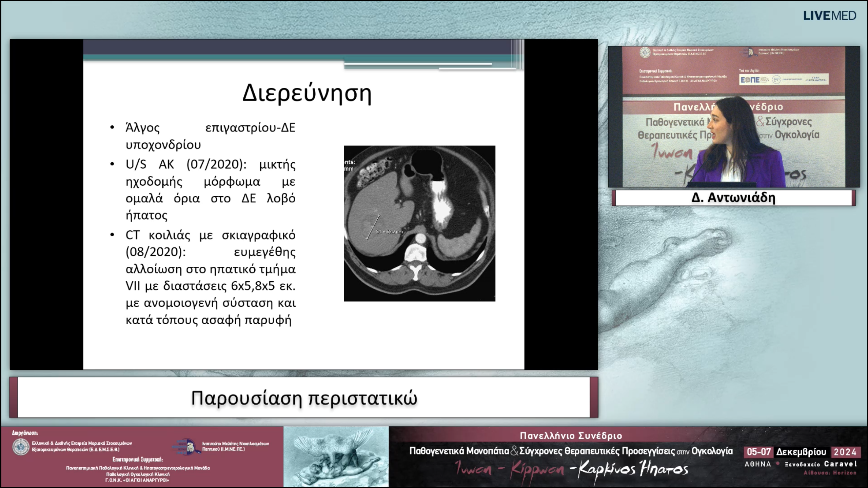Screen dimensions: 868x488
Task: Select the Παρουσίαση περιστατικώ caption bar
Action: [x=304, y=398]
